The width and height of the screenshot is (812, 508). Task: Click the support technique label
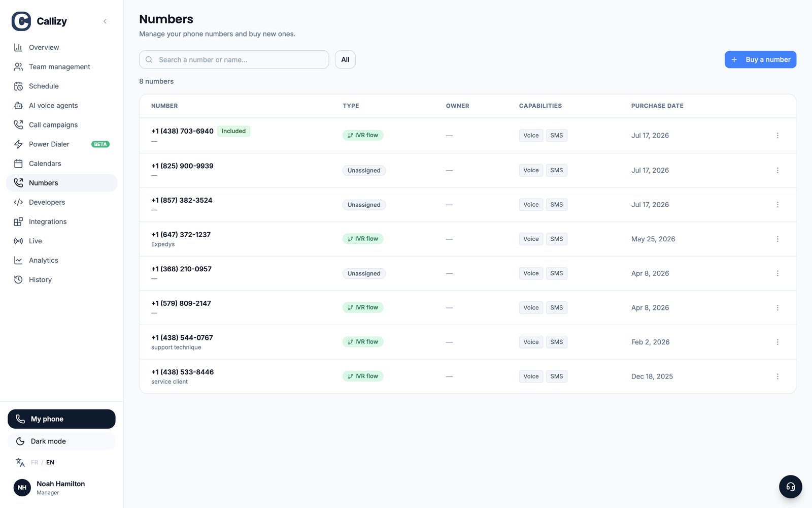[x=176, y=347]
